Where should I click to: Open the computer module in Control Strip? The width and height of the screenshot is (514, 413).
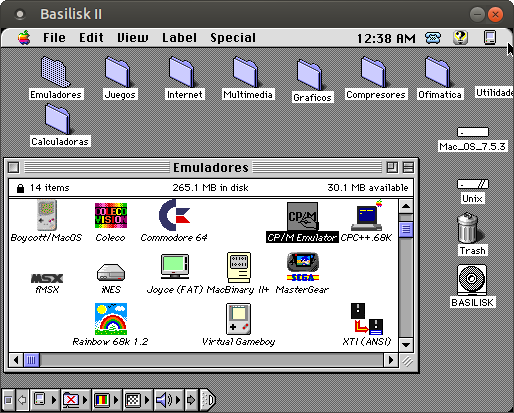[x=44, y=399]
